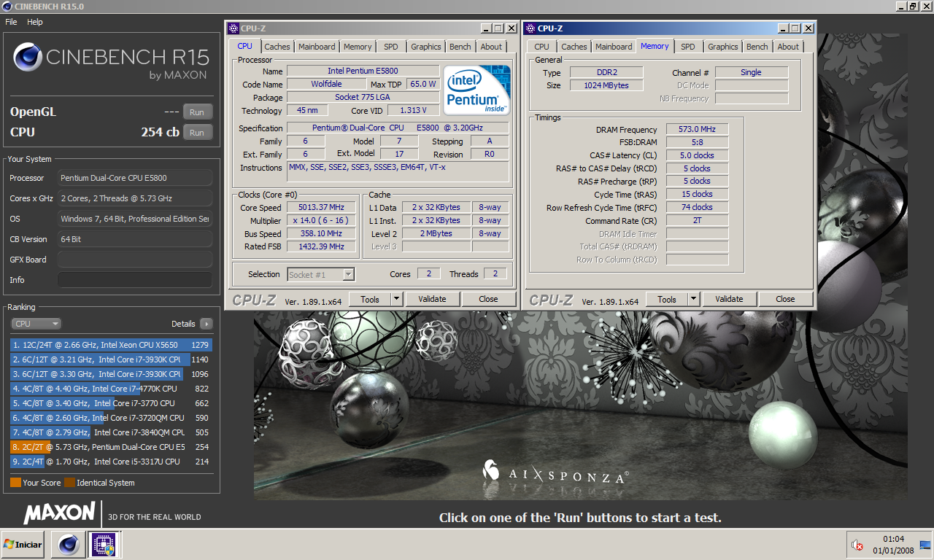
Task: Select the i7-3720QM ranking entry
Action: tap(111, 418)
